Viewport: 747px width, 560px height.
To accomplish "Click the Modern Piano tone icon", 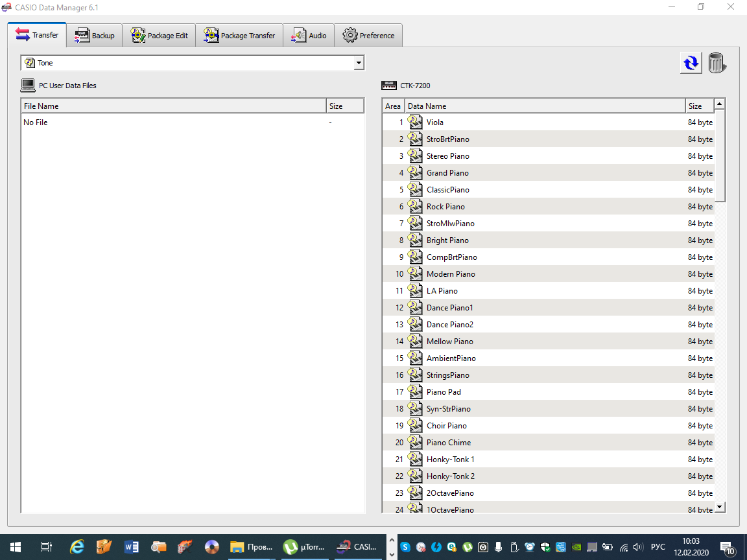I will tap(415, 274).
